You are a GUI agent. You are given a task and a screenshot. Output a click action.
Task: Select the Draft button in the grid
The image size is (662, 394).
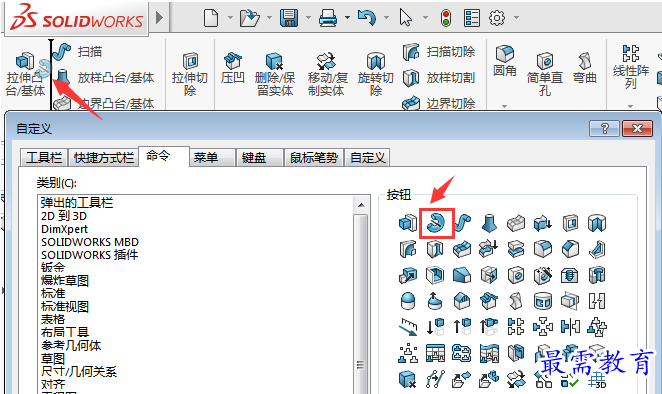pos(462,275)
